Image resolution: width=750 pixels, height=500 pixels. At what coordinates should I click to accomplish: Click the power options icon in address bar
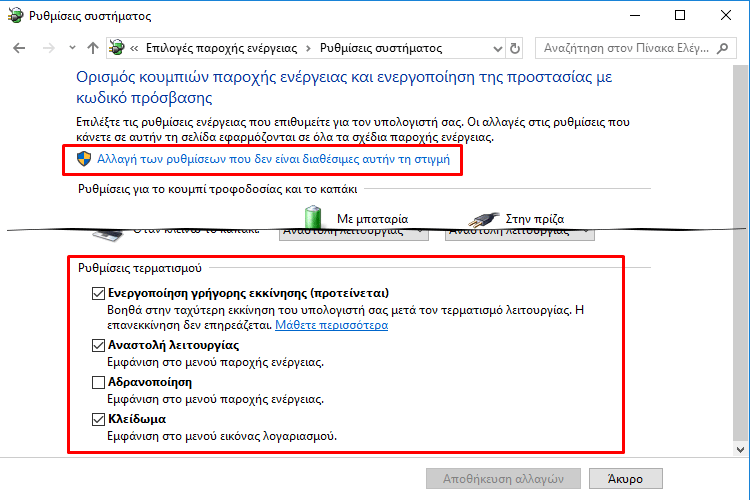pyautogui.click(x=117, y=47)
